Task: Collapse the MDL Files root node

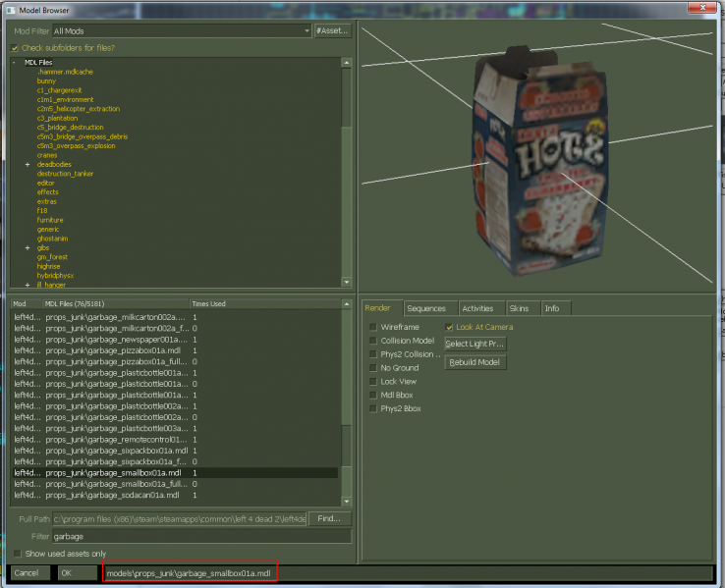Action: click(x=15, y=63)
